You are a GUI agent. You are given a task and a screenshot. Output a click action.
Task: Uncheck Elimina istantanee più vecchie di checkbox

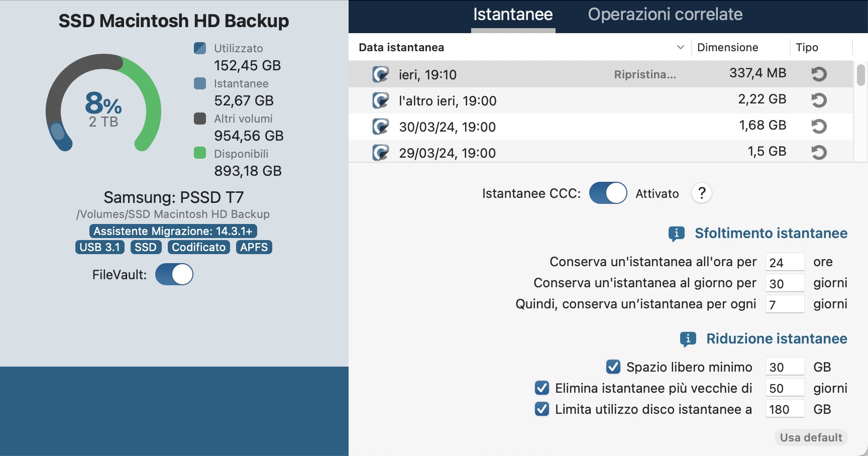tap(541, 388)
